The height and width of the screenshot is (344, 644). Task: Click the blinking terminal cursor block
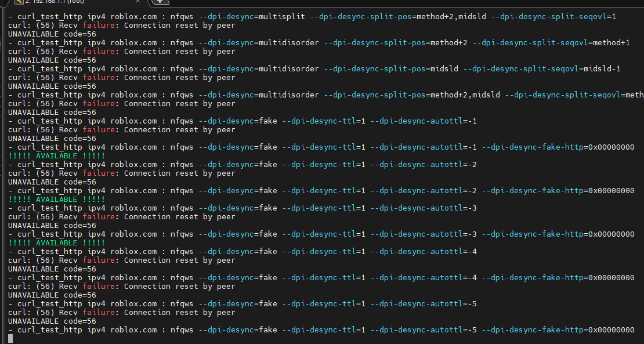click(10, 338)
